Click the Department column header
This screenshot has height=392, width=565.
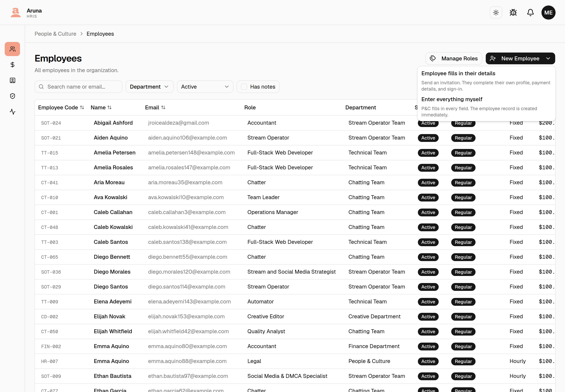point(361,108)
